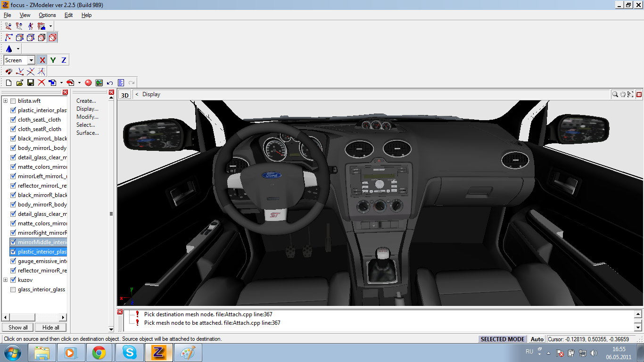The width and height of the screenshot is (644, 362).
Task: Click the Hide all button
Action: (51, 327)
